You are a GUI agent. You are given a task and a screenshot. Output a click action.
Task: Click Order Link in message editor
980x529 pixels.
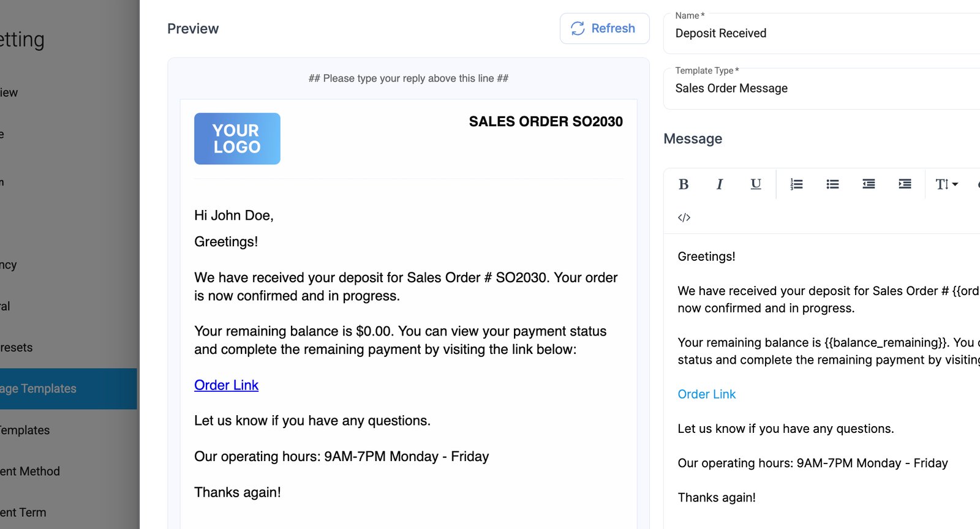(x=706, y=394)
